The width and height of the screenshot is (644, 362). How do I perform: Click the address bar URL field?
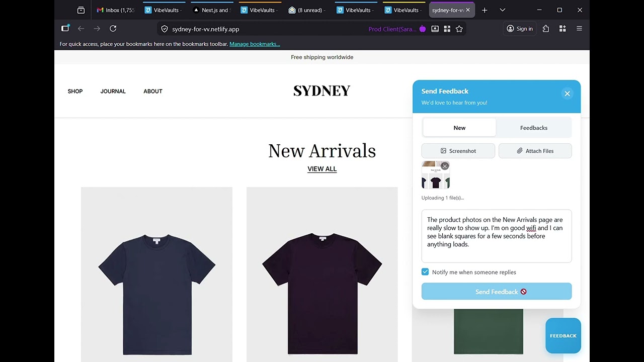pos(267,29)
